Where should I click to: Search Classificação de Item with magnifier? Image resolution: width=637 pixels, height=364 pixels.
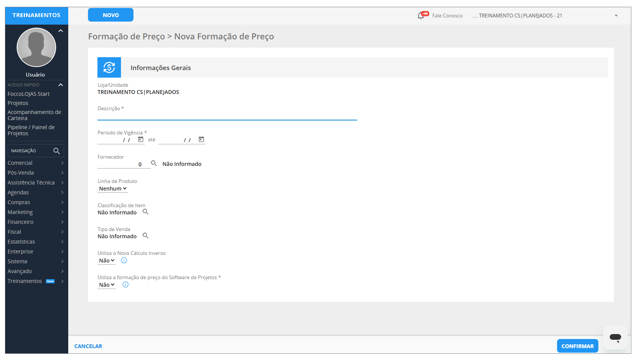click(x=146, y=212)
